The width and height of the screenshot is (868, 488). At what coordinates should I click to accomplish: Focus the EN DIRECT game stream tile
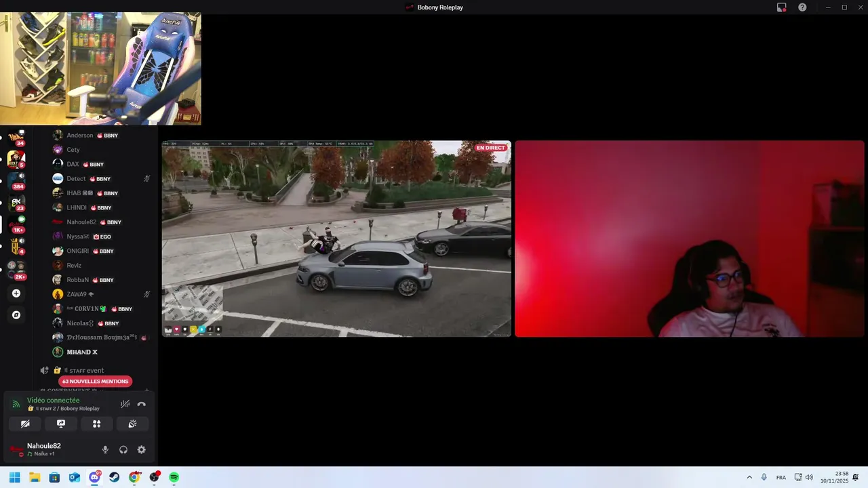click(336, 239)
